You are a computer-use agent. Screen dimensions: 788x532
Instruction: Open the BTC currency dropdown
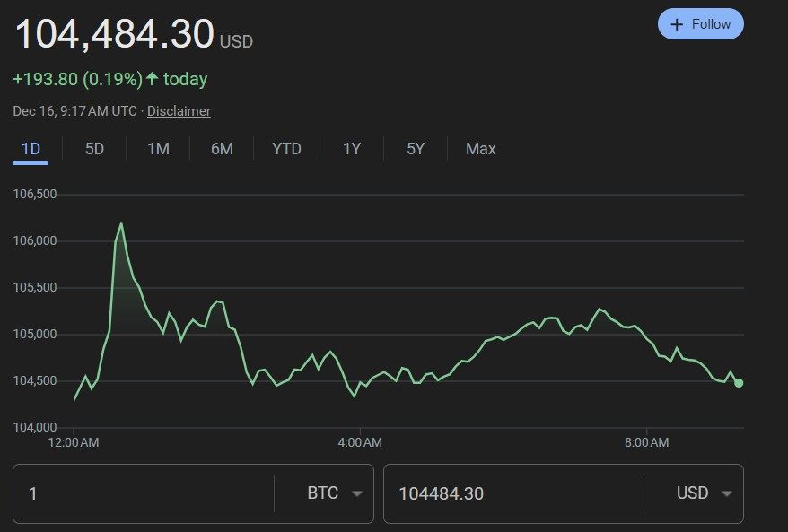click(x=334, y=493)
